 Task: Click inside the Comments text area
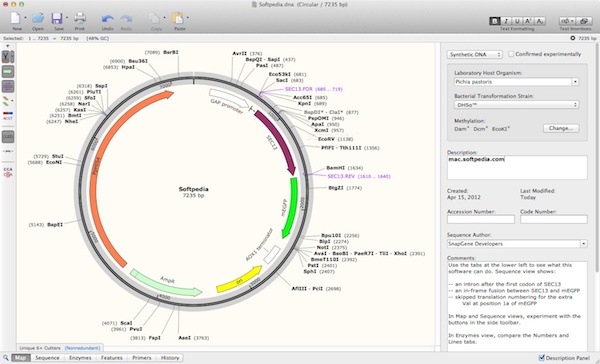coord(517,306)
